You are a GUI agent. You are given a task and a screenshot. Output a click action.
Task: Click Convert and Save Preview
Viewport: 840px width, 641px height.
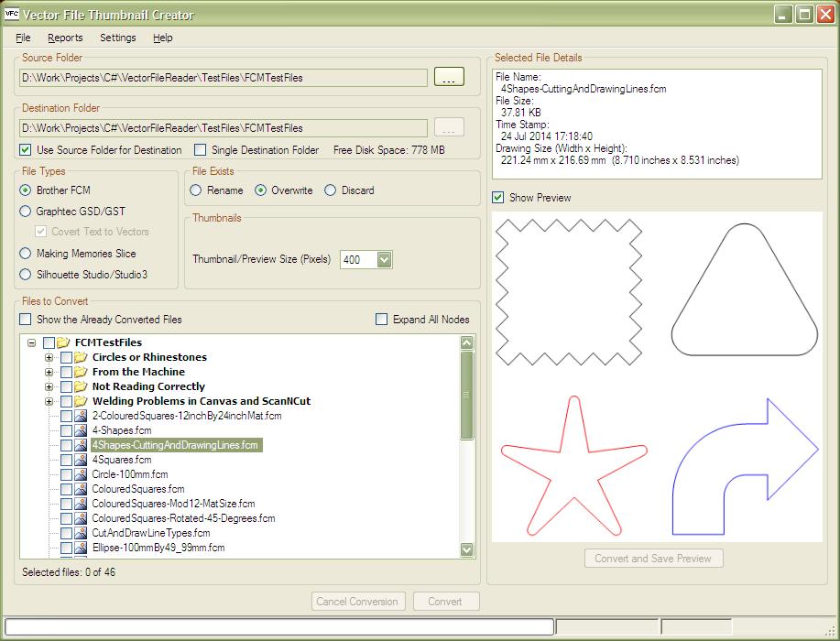click(653, 558)
